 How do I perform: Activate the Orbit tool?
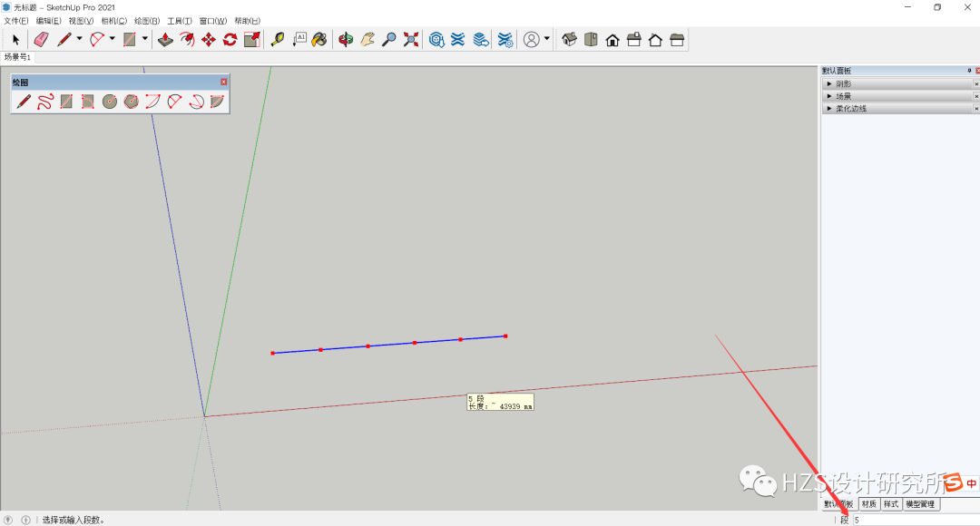click(346, 39)
